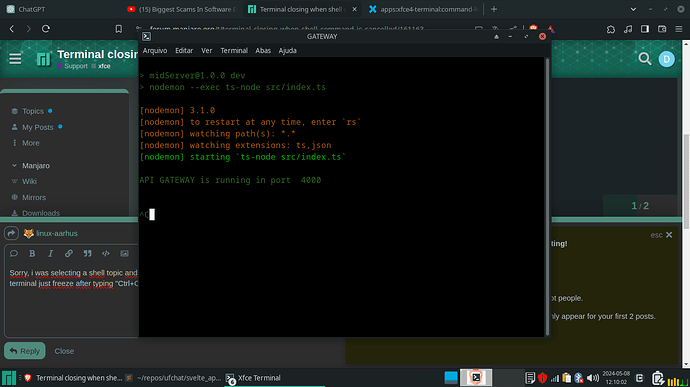Open My Posts in sidebar
This screenshot has width=690, height=387.
37,127
